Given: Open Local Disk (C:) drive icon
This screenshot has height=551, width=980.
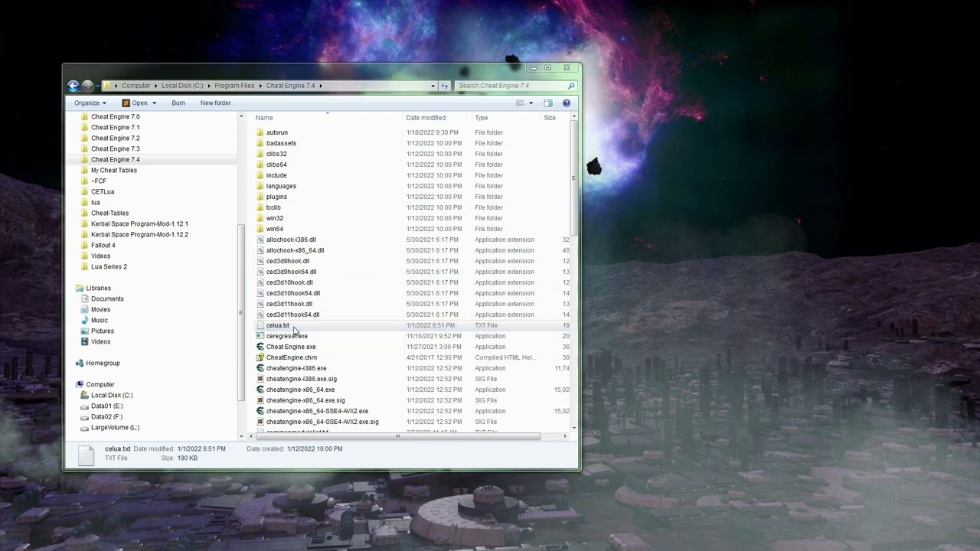Looking at the screenshot, I should click(x=84, y=395).
